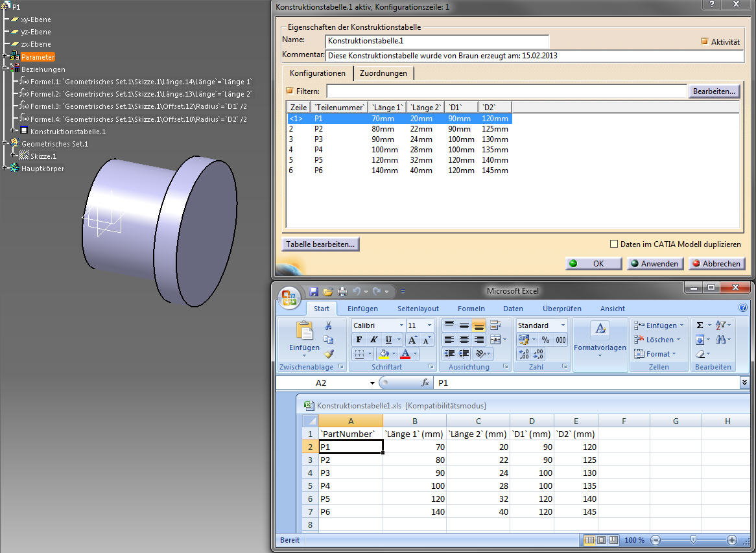Viewport: 756px width, 553px height.
Task: Save the workbook via quick access toolbar
Action: click(314, 291)
